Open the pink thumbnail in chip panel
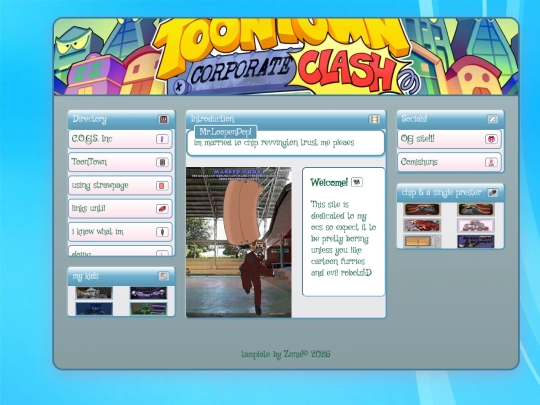 pos(476,226)
